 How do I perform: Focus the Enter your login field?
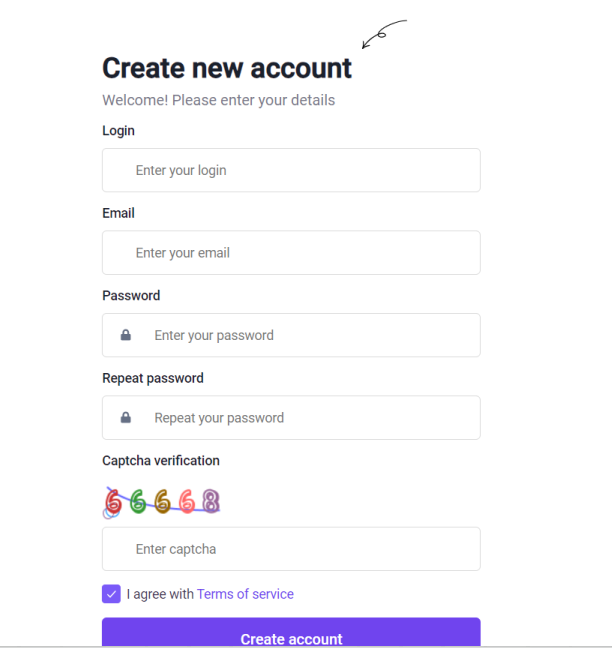[291, 170]
